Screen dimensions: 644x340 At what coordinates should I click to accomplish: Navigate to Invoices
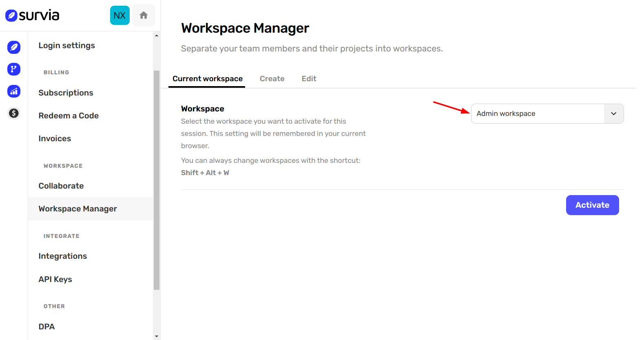coord(55,138)
